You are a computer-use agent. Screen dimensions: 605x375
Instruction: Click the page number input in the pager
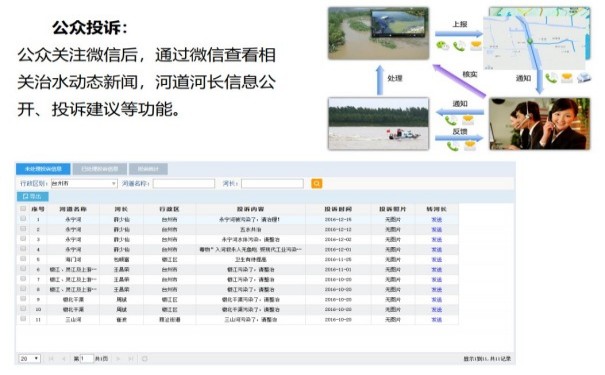(87, 359)
